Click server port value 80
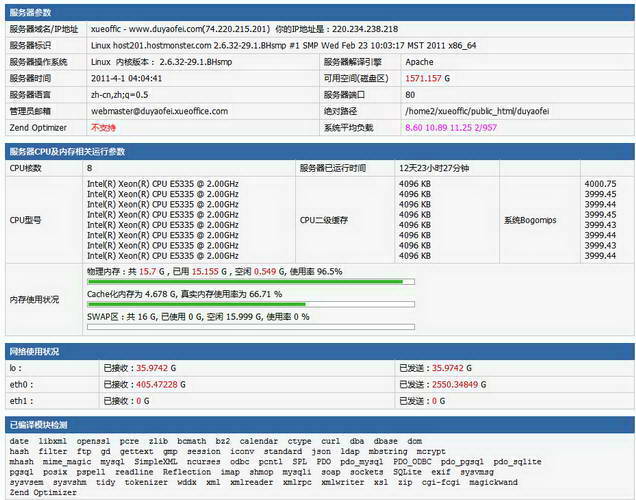 [410, 95]
